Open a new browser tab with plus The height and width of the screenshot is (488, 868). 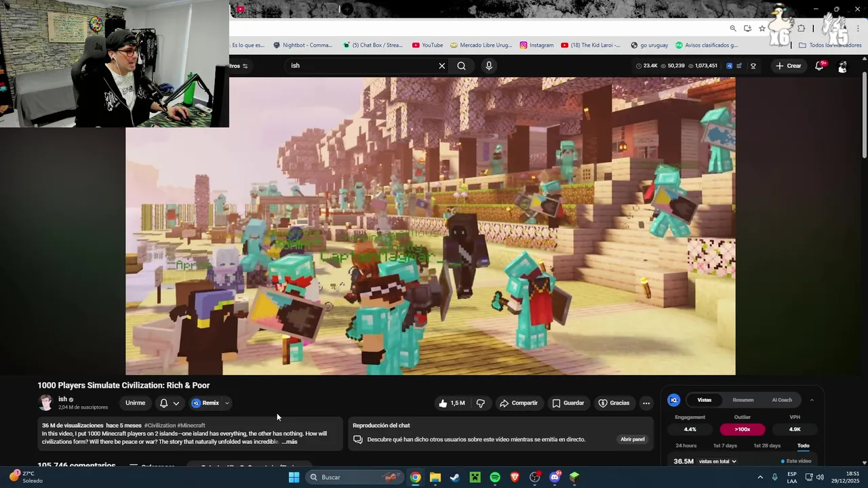click(x=347, y=9)
